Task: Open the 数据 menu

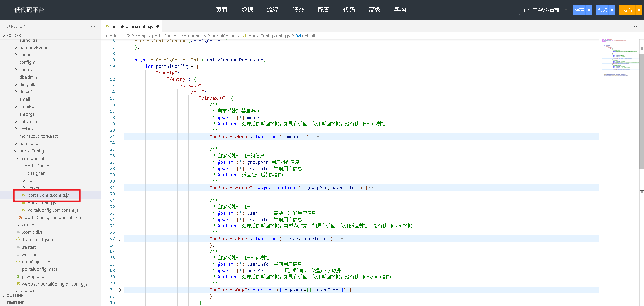Action: [x=247, y=10]
